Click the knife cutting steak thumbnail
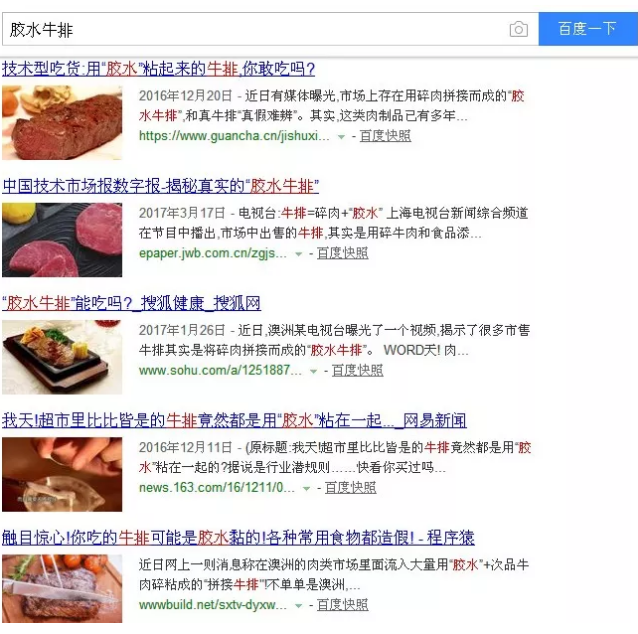This screenshot has width=638, height=634. [x=62, y=588]
